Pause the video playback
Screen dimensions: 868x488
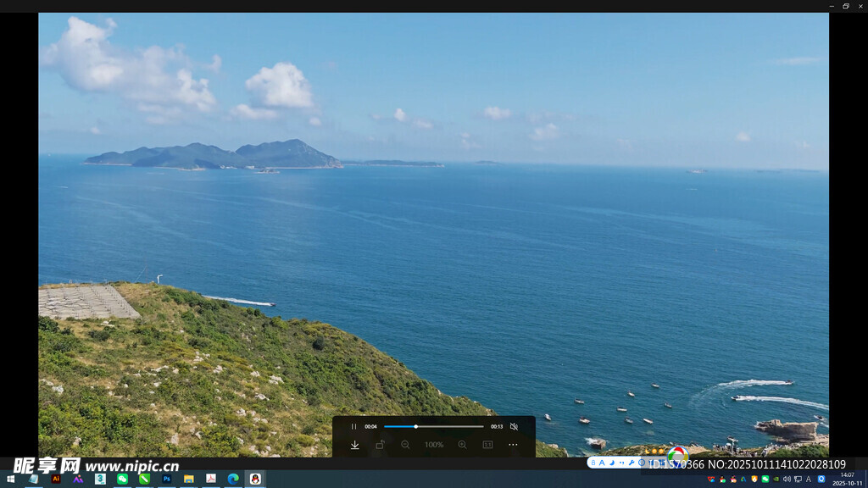point(353,426)
